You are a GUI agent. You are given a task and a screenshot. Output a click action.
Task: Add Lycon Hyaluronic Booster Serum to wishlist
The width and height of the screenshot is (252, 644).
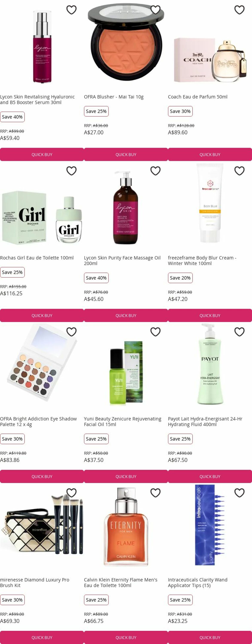71,10
